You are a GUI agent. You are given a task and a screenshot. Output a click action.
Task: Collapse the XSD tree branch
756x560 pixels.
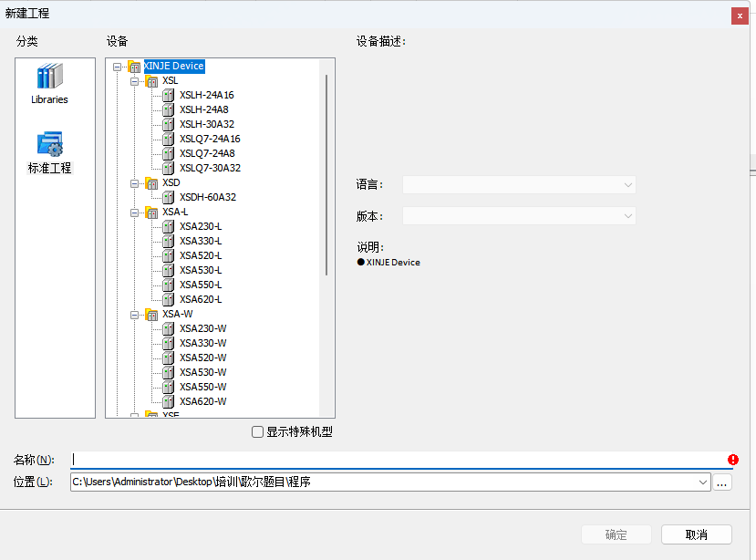point(135,183)
